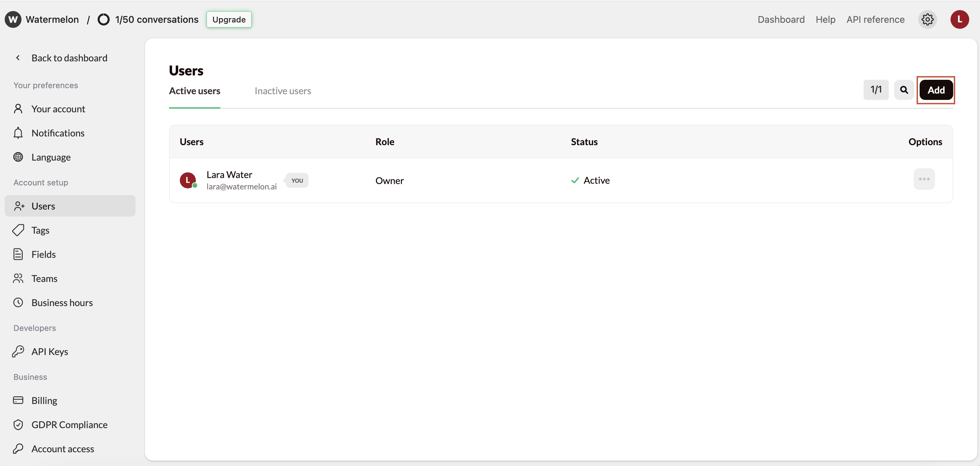The image size is (980, 466).
Task: Click the Upgrade button
Action: coord(229,19)
